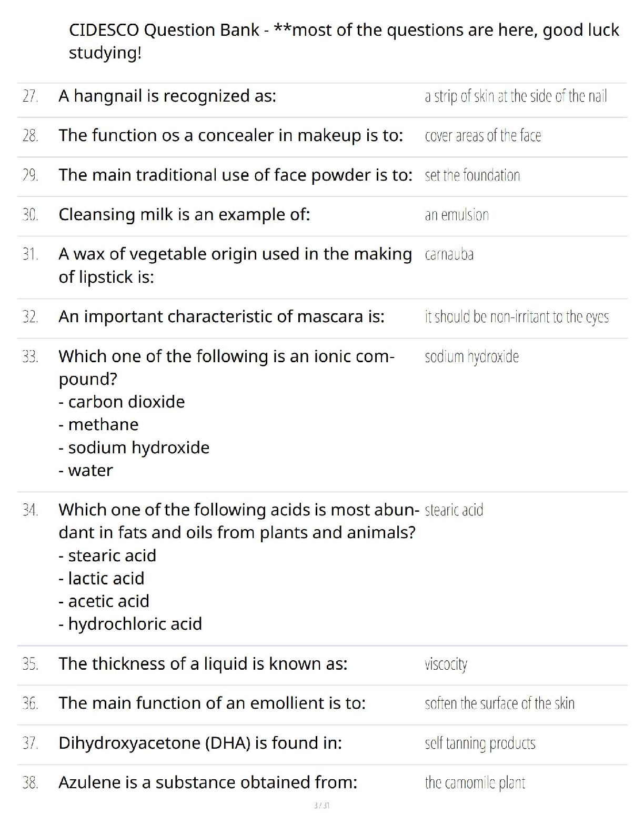
Task: Click the '- hydrochloric acid' option line
Action: pos(130,624)
